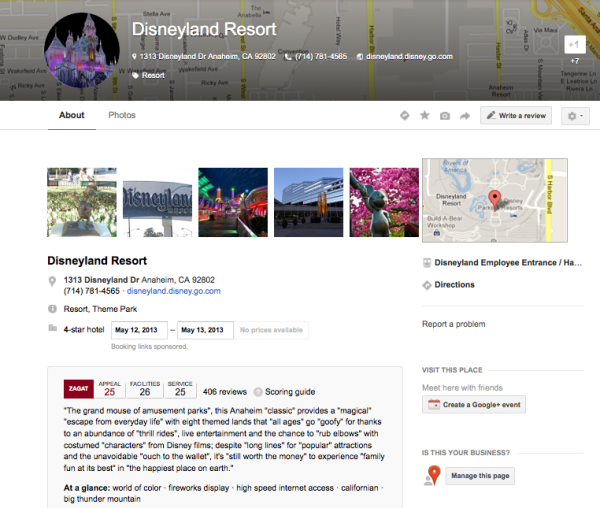This screenshot has height=508, width=600.
Task: Open the Pinocchio statue photo thumbnail
Action: [82, 202]
